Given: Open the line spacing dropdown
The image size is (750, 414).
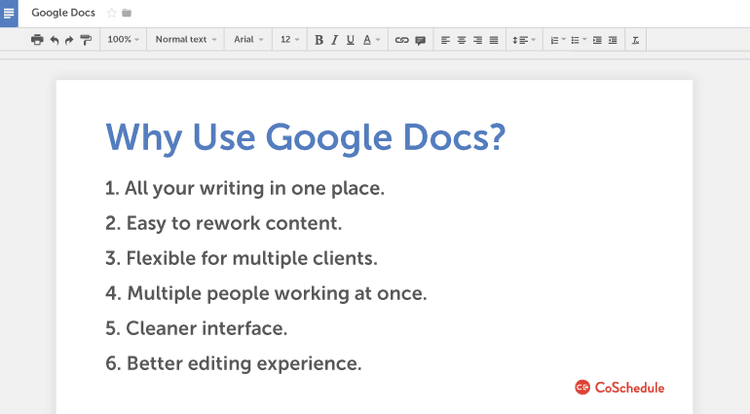Looking at the screenshot, I should click(x=524, y=40).
